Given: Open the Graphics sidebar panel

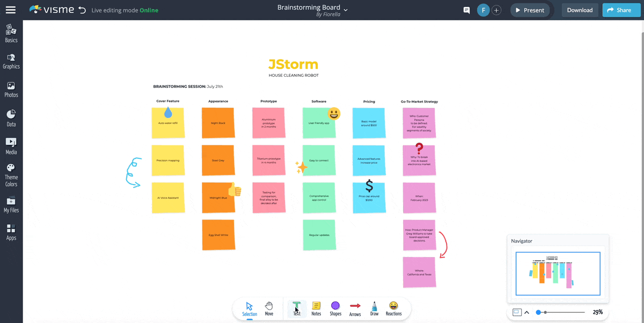Looking at the screenshot, I should coord(11,61).
